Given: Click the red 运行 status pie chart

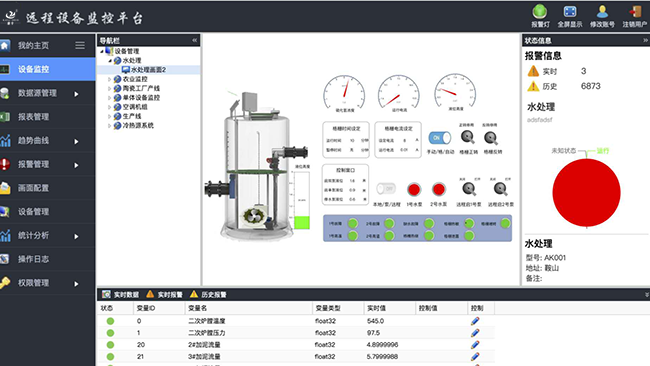Looking at the screenshot, I should coord(586,193).
